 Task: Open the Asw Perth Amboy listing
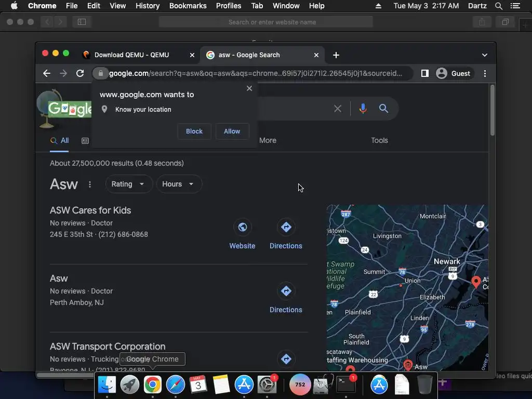click(x=59, y=278)
